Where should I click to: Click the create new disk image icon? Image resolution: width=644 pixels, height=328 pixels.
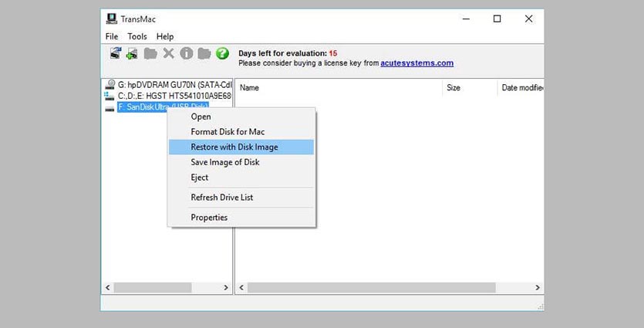pyautogui.click(x=132, y=53)
